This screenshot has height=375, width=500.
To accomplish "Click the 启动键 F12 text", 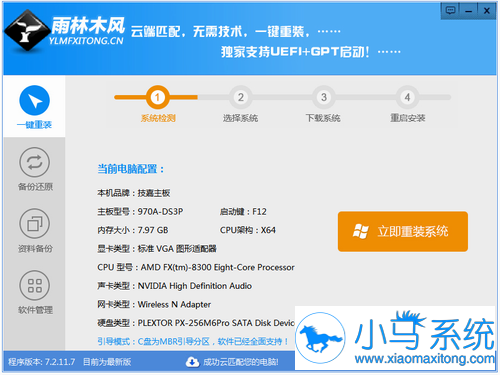I will (x=243, y=212).
